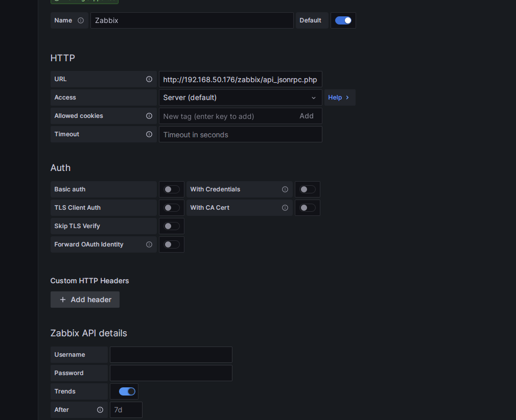Click the Trends label

tap(65, 391)
